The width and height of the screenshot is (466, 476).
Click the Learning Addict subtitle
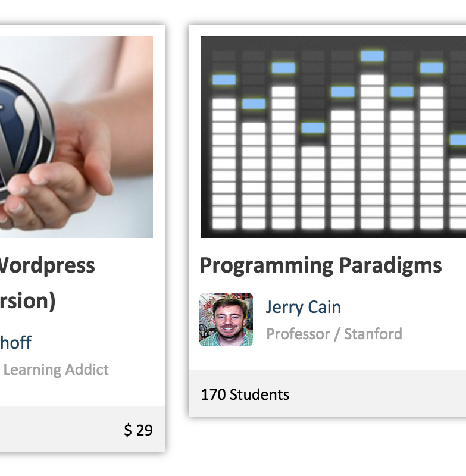[56, 369]
